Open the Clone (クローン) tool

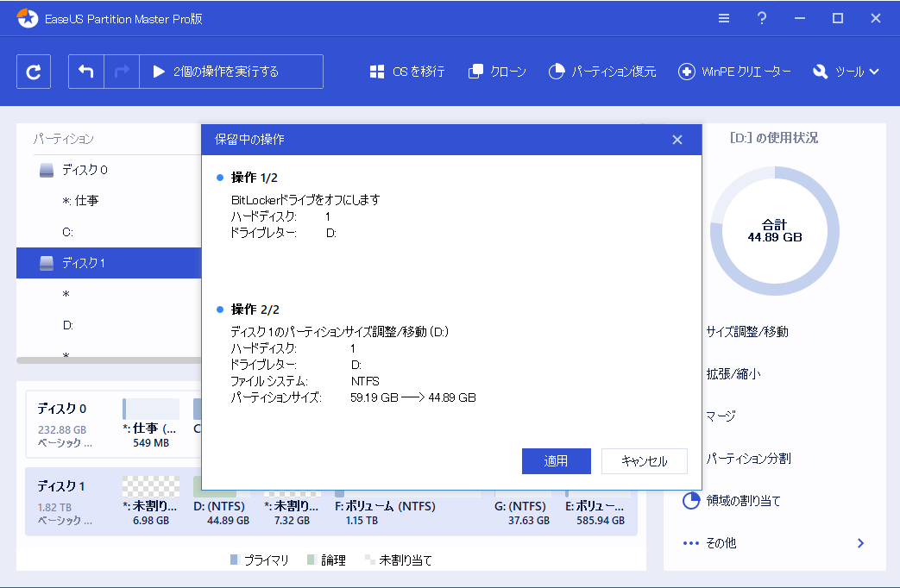pyautogui.click(x=496, y=72)
